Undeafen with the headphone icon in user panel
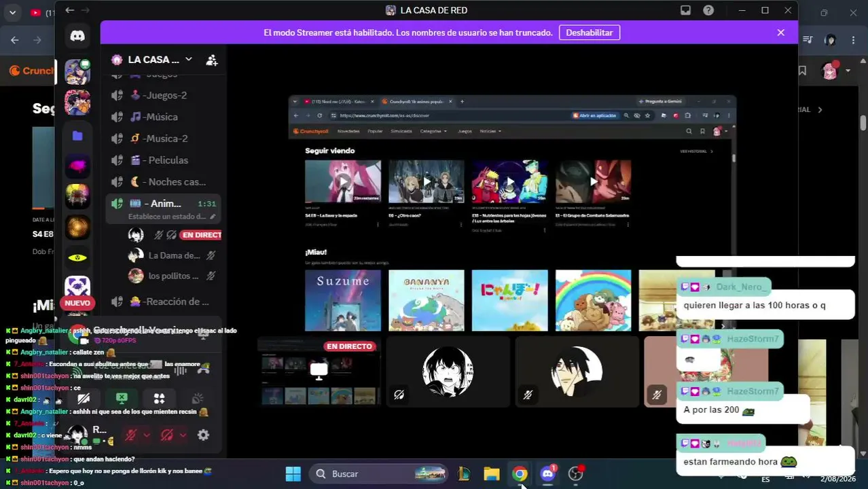The height and width of the screenshot is (489, 868). (166, 435)
